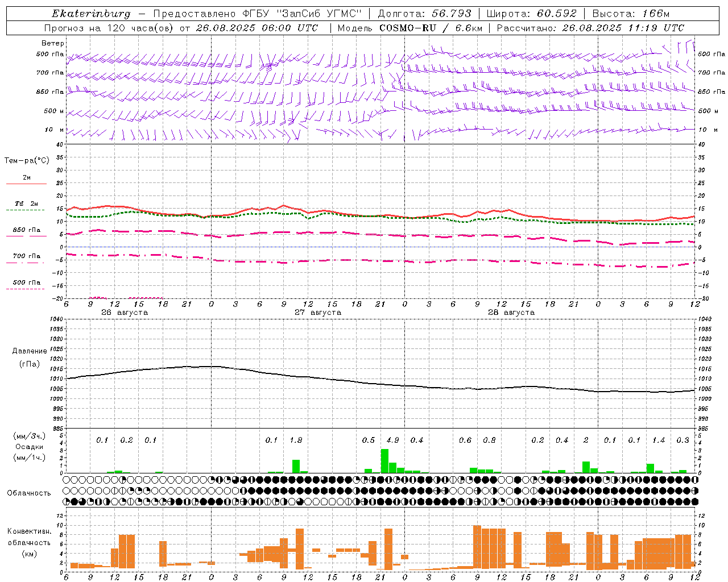Click the green precipitation bar below 1.8
728x582 pixels.
point(296,466)
